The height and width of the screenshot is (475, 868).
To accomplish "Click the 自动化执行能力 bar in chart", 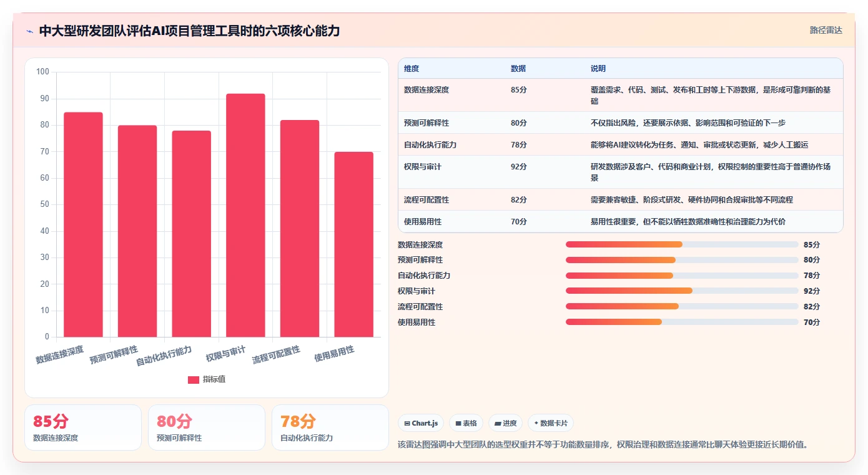I will [x=191, y=234].
